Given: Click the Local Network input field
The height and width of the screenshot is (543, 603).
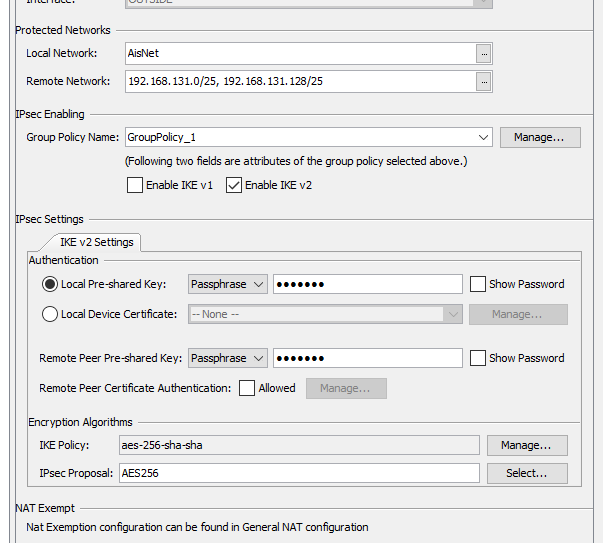Looking at the screenshot, I should pyautogui.click(x=299, y=53).
